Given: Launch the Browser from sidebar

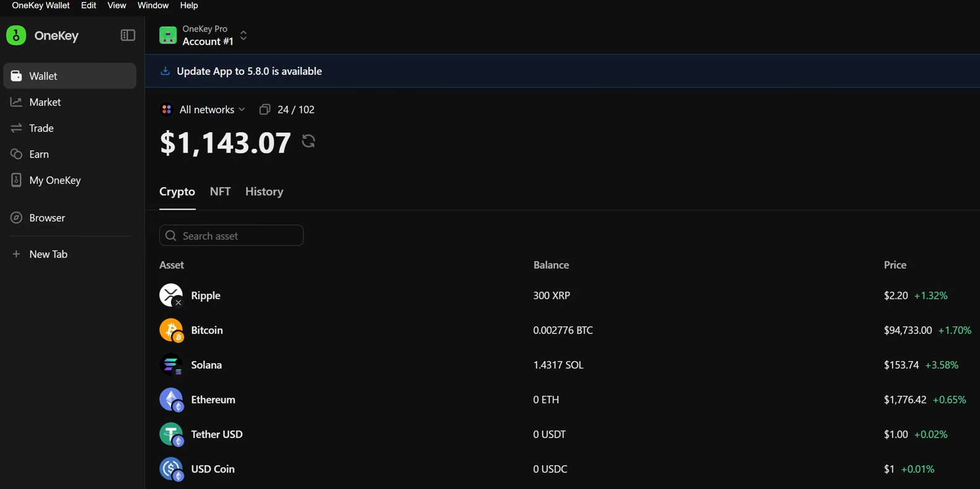Looking at the screenshot, I should (x=70, y=218).
